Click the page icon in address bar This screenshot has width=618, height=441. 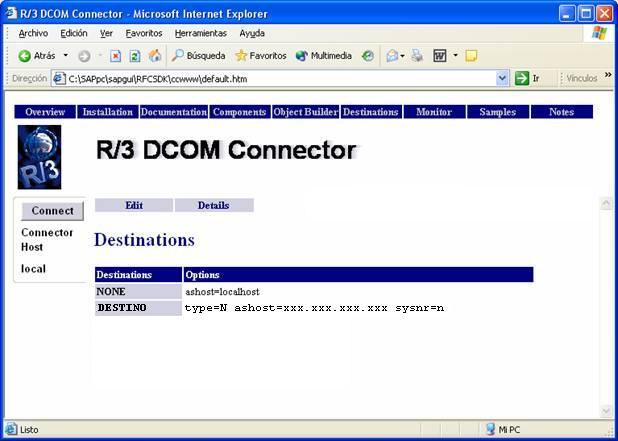59,79
